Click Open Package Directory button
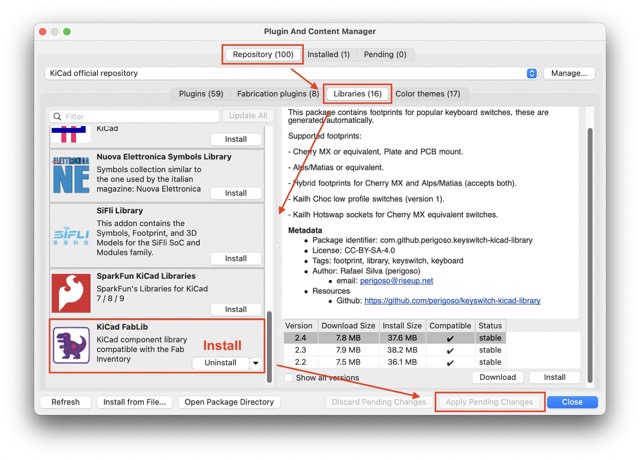 coord(229,402)
